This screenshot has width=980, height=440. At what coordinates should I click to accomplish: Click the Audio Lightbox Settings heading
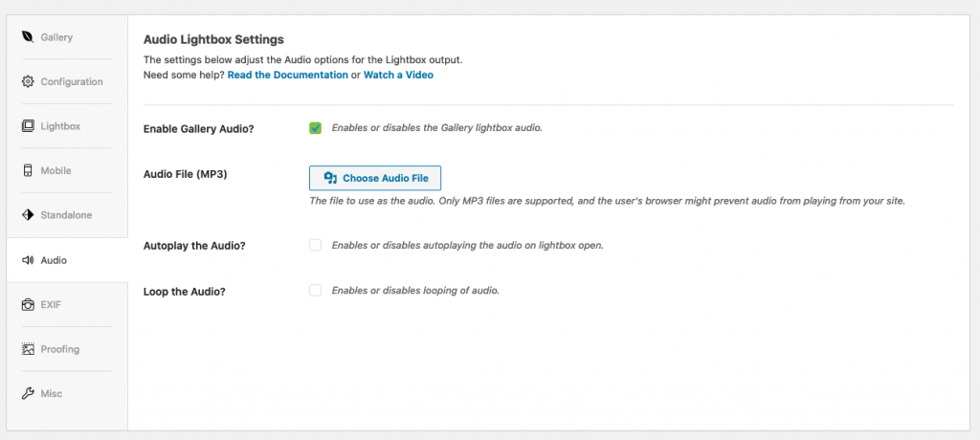(213, 39)
